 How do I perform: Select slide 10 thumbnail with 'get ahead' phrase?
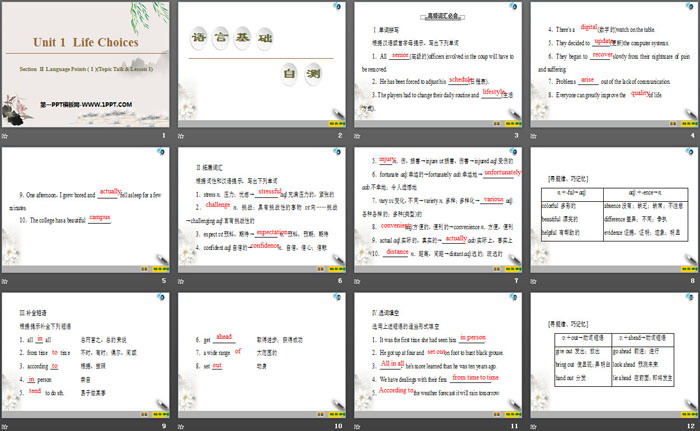(262, 355)
